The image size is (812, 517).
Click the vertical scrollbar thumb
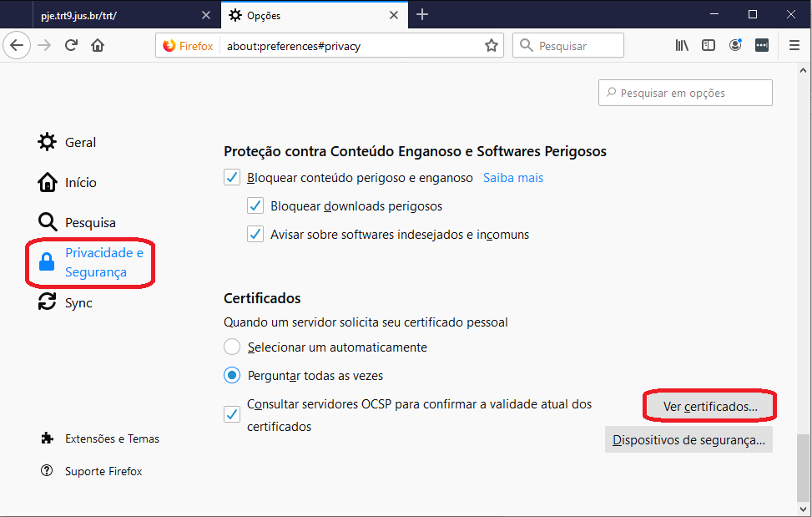[x=803, y=468]
